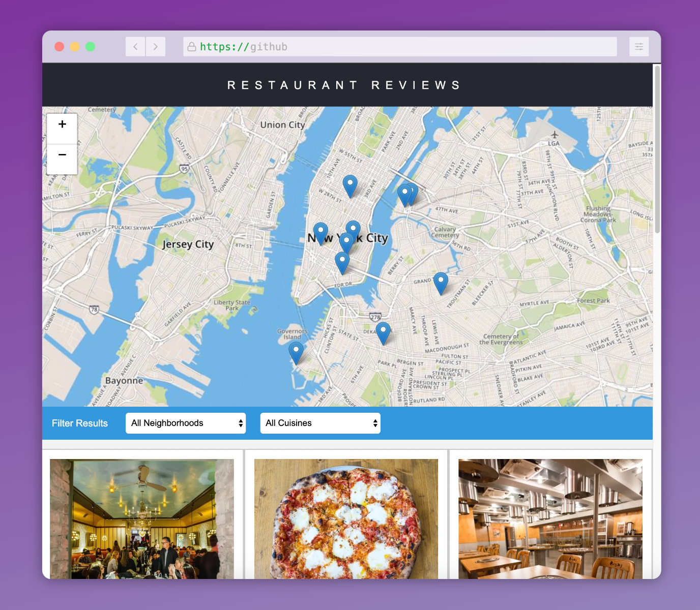Viewport: 700px width, 610px height.
Task: Click the green maximize window button
Action: [x=90, y=47]
